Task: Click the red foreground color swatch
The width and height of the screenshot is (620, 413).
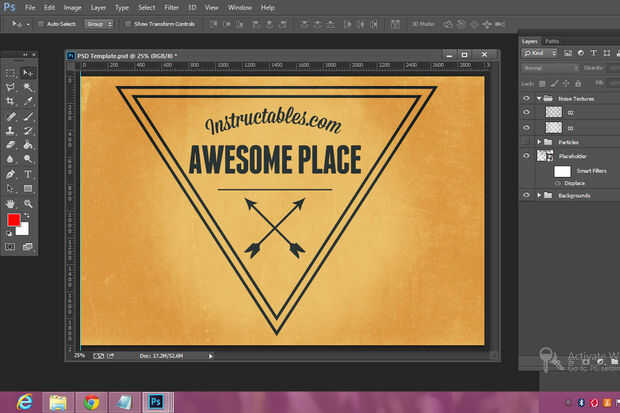Action: [x=13, y=220]
